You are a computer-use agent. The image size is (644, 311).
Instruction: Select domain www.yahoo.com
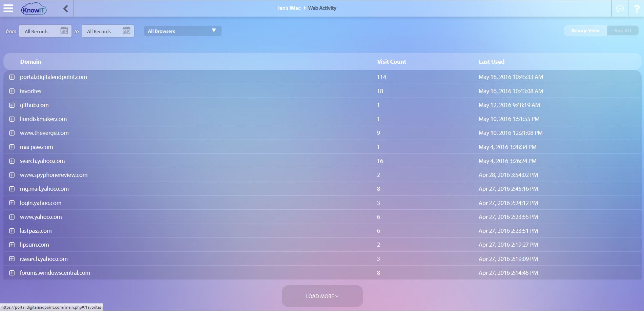pos(41,217)
